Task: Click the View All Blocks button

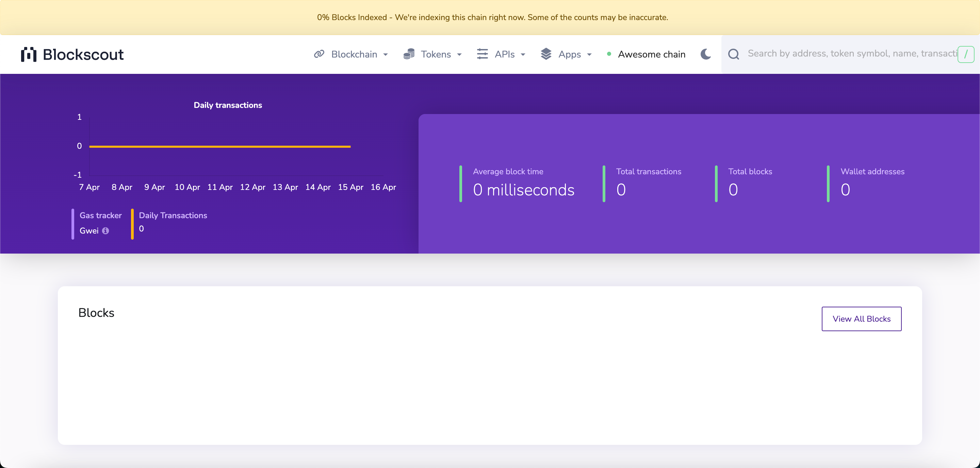Action: tap(862, 319)
